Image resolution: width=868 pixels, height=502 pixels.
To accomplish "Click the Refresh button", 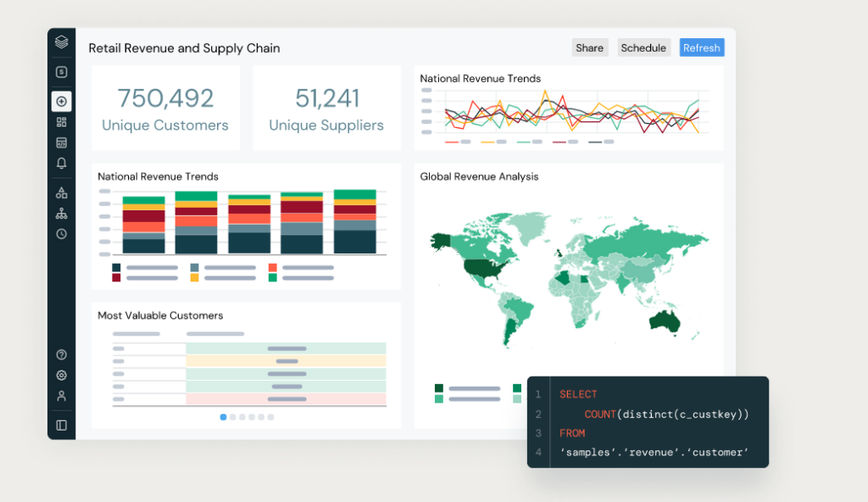I will coord(702,47).
